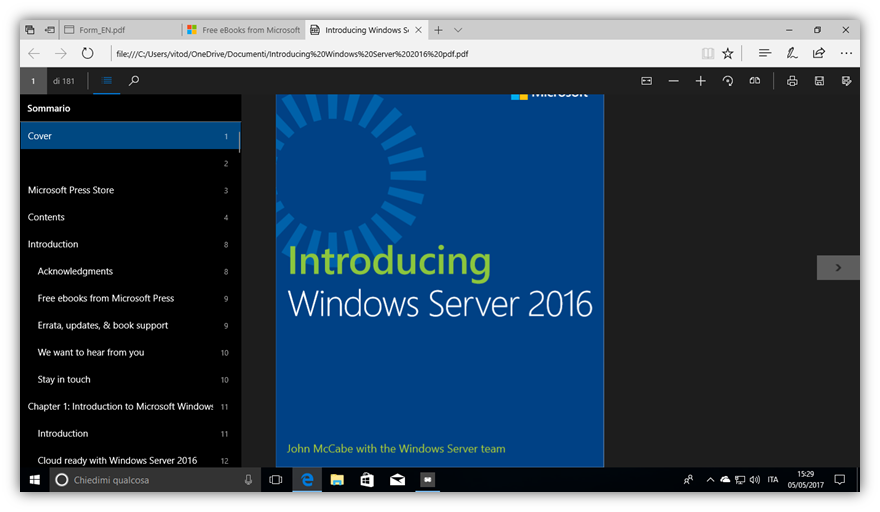This screenshot has height=512, width=880.
Task: Toggle reading view book icon
Action: (x=708, y=53)
